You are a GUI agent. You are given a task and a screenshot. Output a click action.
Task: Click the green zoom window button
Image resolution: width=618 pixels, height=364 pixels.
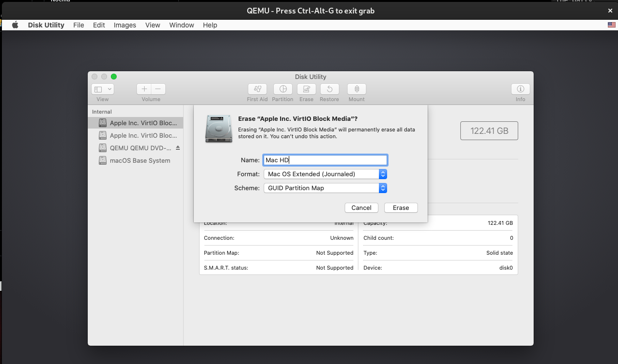pyautogui.click(x=114, y=77)
